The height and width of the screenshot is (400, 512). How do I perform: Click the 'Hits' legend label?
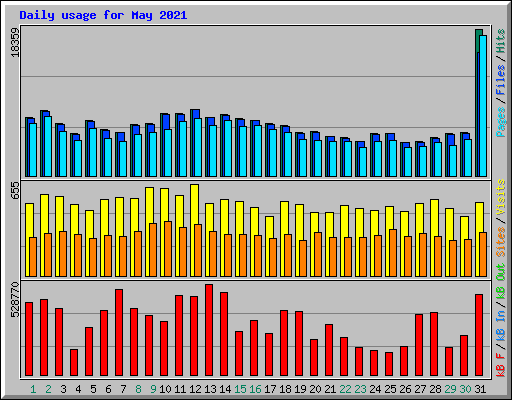[501, 41]
